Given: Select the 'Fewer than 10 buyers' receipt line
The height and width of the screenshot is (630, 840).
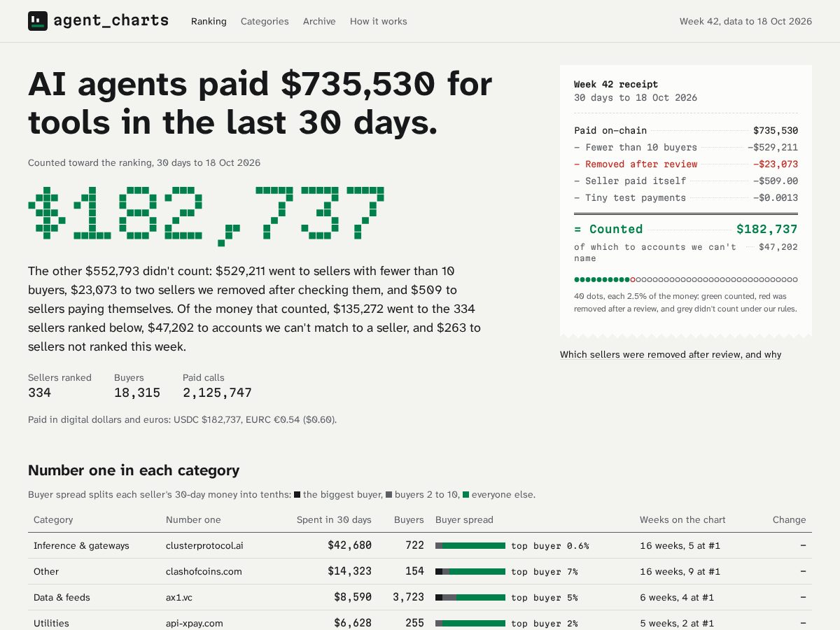Looking at the screenshot, I should pyautogui.click(x=686, y=148).
